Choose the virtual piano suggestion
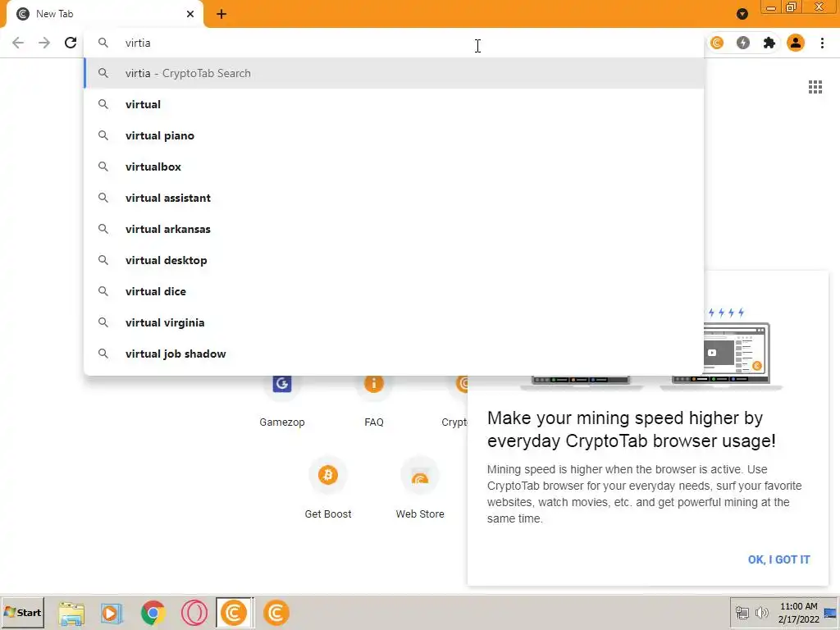 tap(394, 135)
